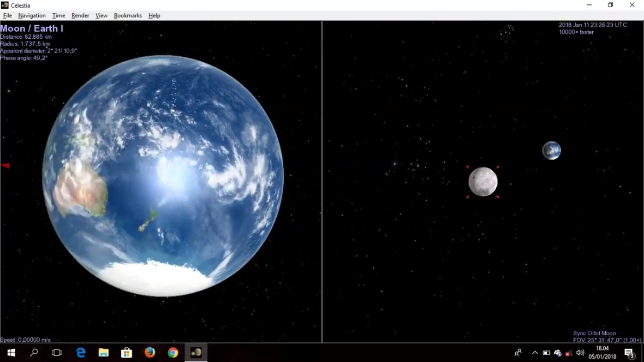Click the 'Moon / Earth I' title text
This screenshot has width=644, height=362.
[32, 28]
